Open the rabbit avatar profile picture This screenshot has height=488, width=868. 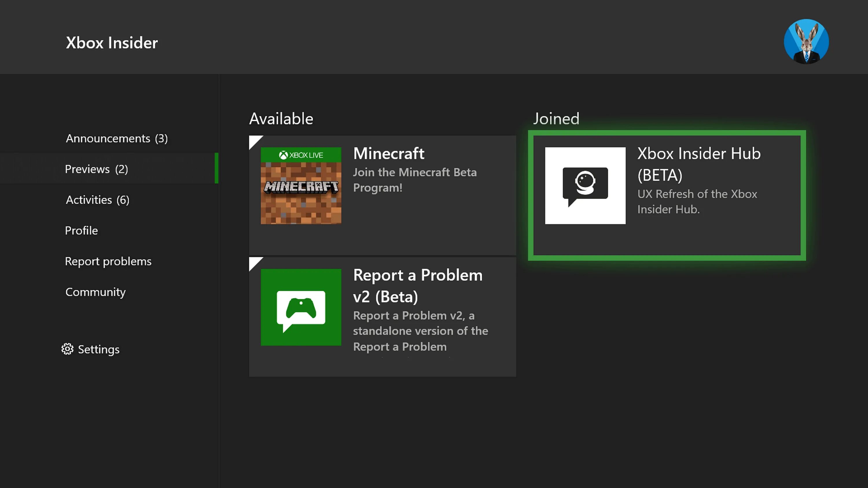[806, 41]
